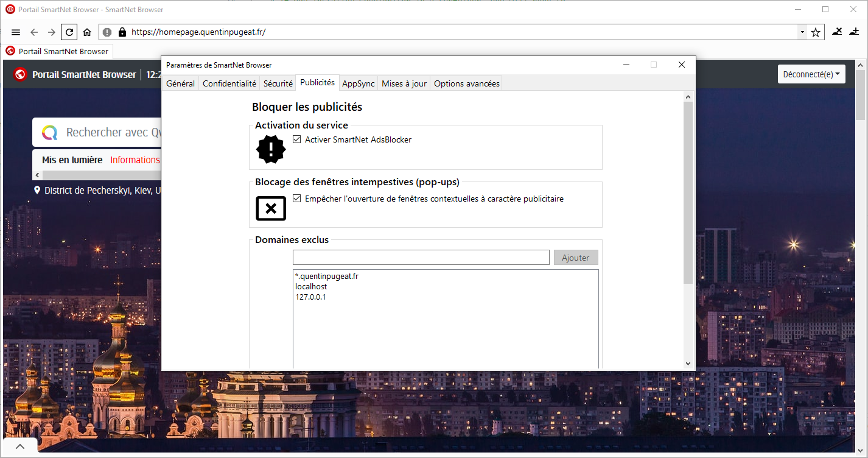This screenshot has height=458, width=868.
Task: Open a new tab using the plus icon
Action: tap(855, 32)
